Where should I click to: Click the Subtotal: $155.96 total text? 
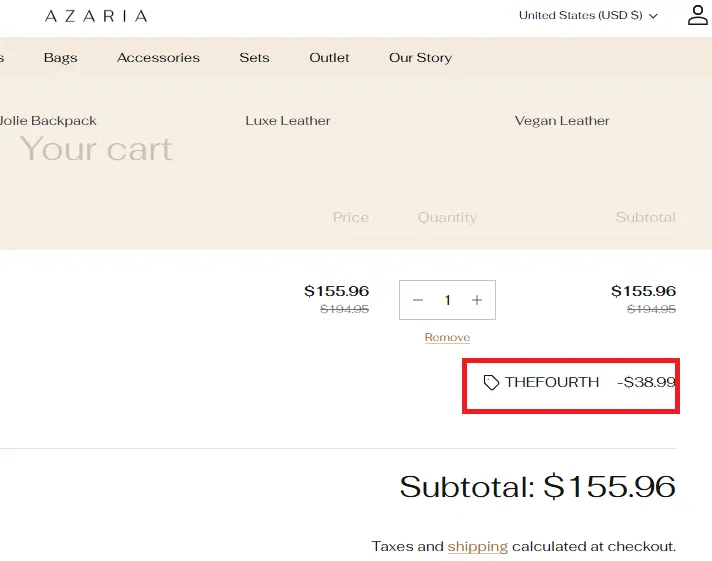coord(538,487)
